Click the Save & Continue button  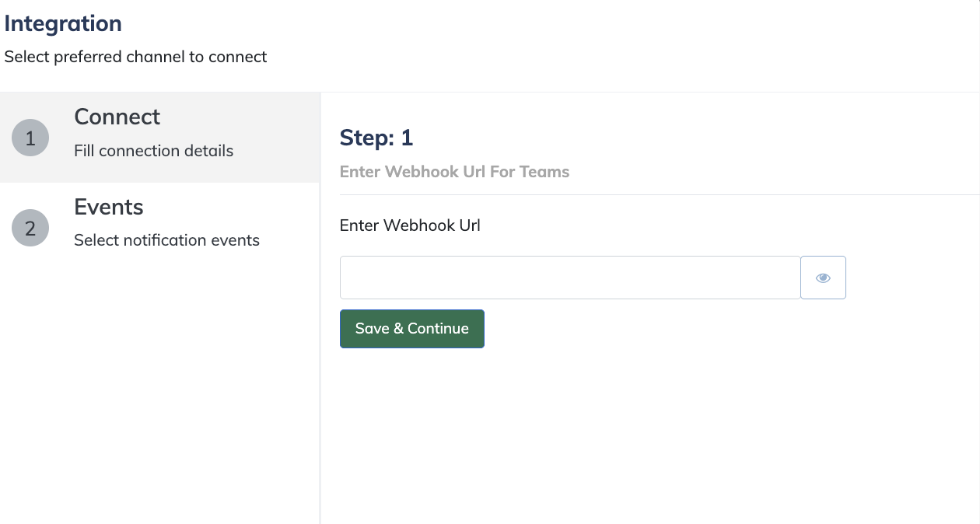412,329
